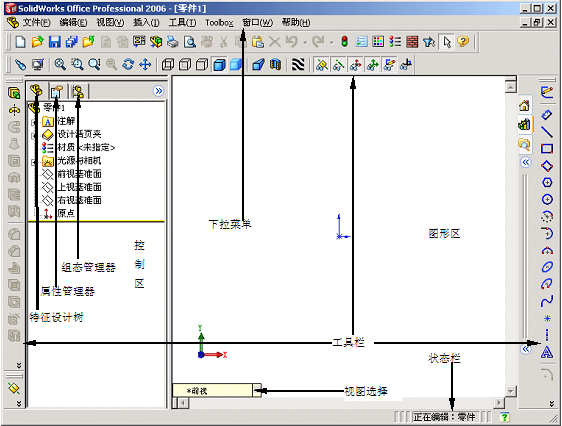Switch to Wireframe display style
Image resolution: width=562 pixels, height=426 pixels.
[x=168, y=64]
